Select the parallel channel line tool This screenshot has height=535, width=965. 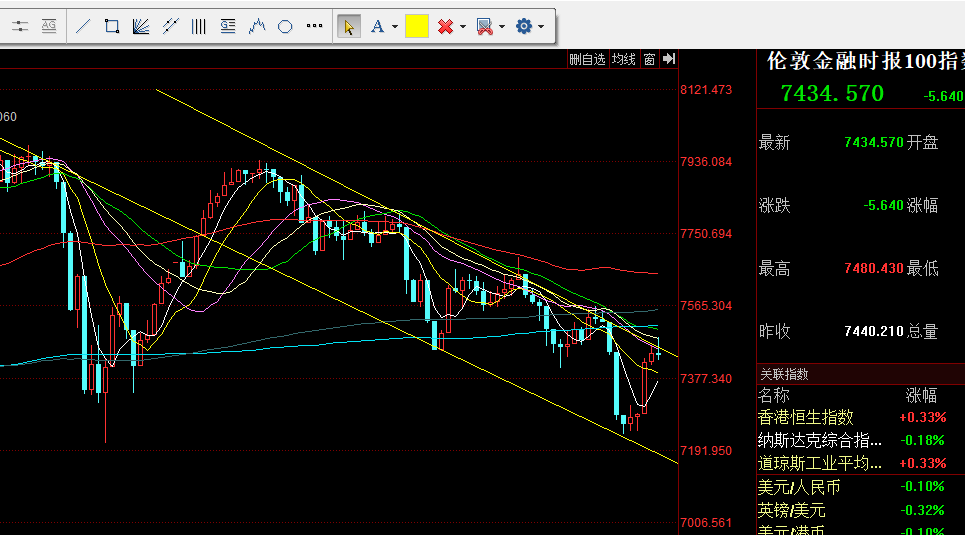point(170,26)
